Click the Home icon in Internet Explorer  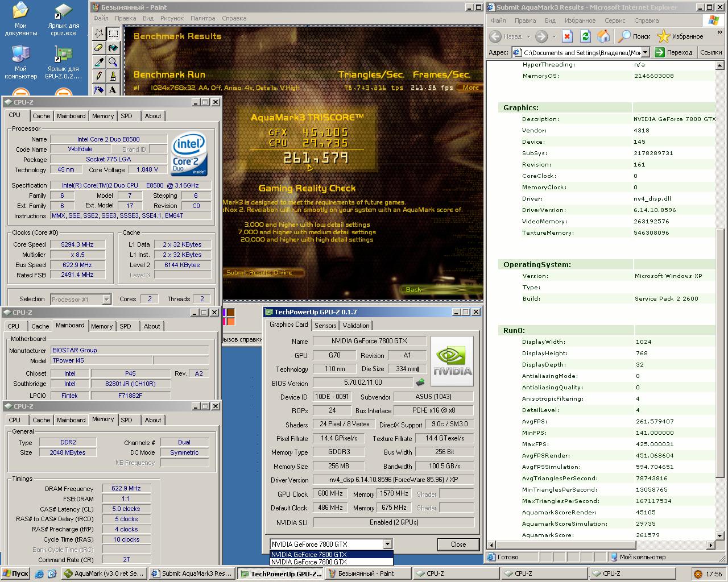[x=603, y=36]
